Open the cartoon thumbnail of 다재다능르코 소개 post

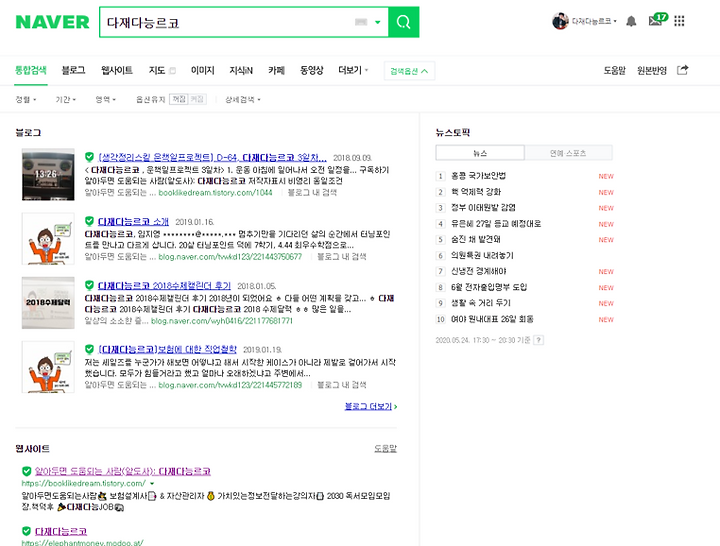coord(48,238)
